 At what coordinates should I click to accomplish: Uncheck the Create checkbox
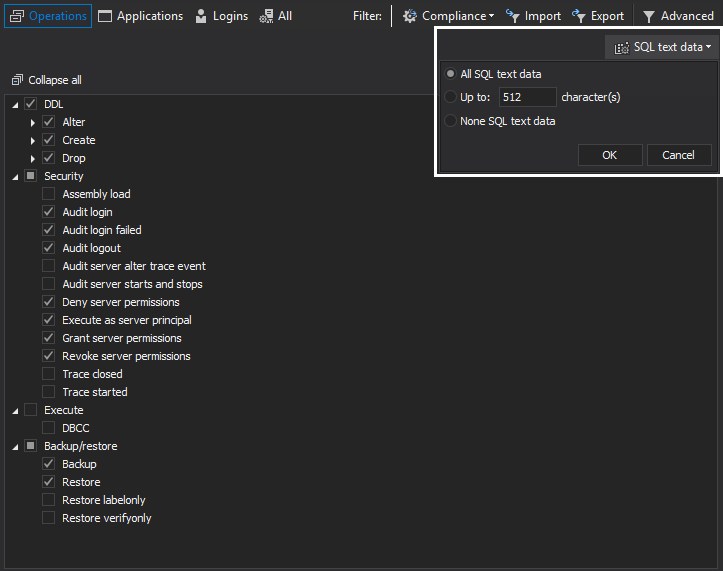pos(48,140)
